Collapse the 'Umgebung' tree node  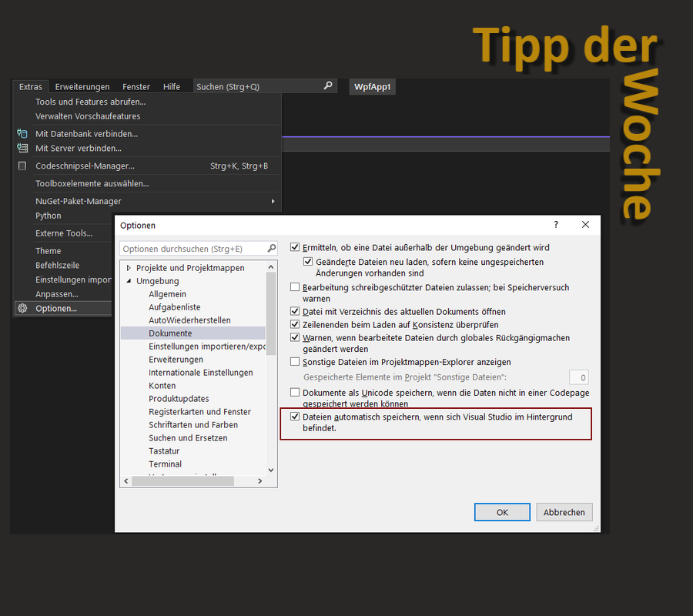coord(129,281)
